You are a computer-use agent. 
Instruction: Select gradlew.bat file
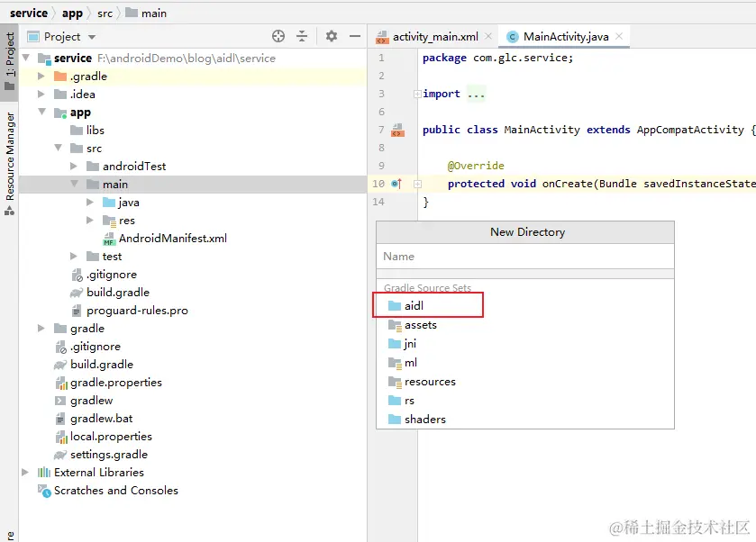[x=101, y=419]
